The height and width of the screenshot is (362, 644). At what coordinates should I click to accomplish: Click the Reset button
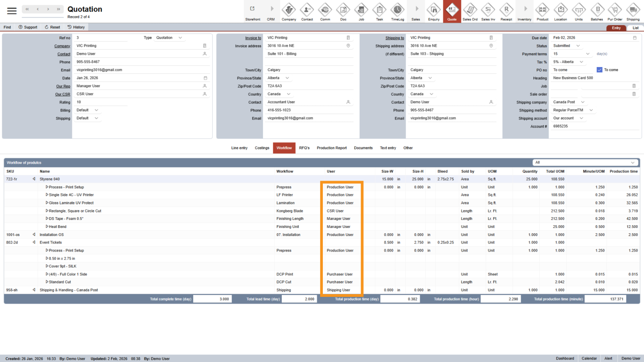tap(52, 27)
